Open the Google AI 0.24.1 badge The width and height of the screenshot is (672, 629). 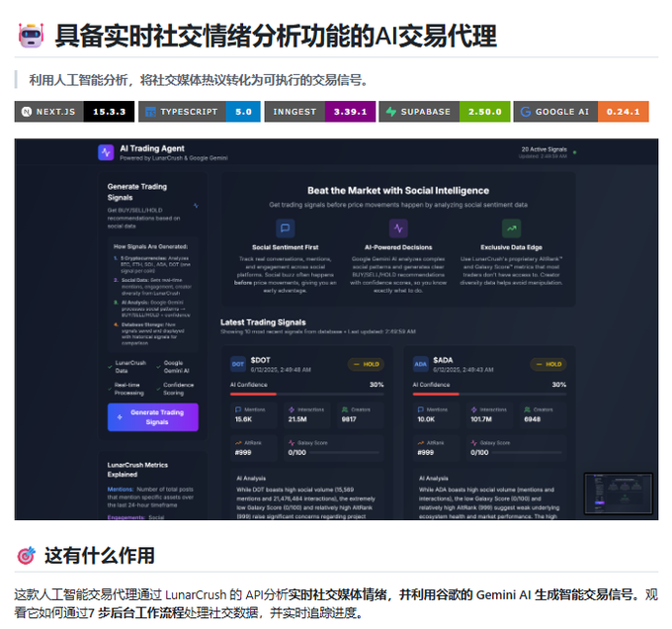[581, 112]
